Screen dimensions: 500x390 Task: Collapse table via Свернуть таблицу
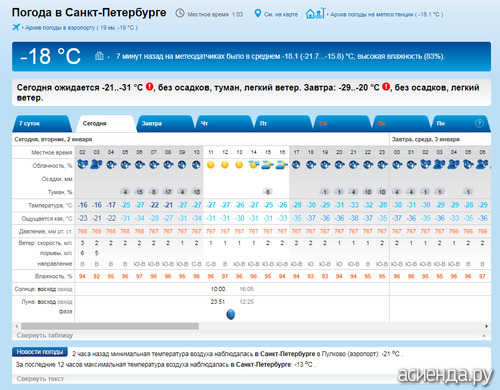(x=45, y=335)
